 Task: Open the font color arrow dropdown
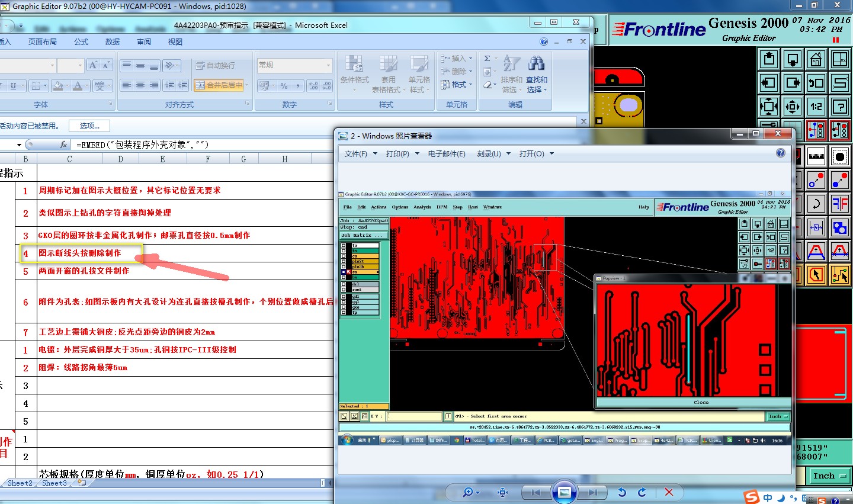point(88,86)
